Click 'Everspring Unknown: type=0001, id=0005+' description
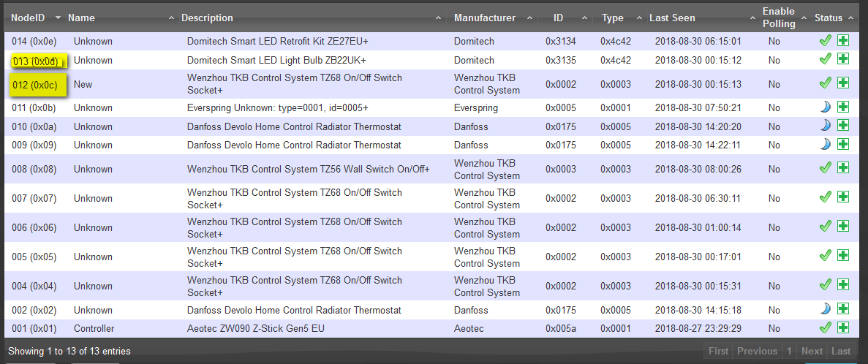Viewport: 868px width, 364px height. point(278,108)
